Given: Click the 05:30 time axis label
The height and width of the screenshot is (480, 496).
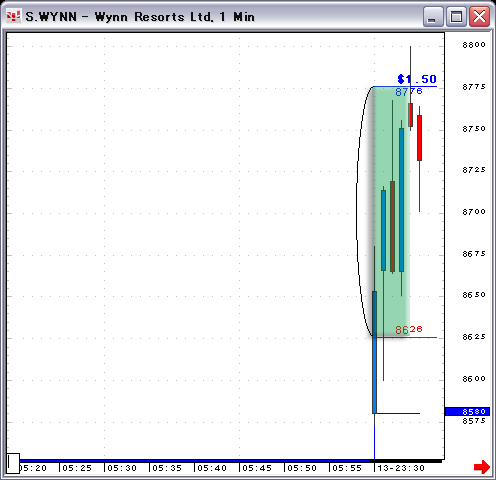Looking at the screenshot, I should (x=122, y=468).
